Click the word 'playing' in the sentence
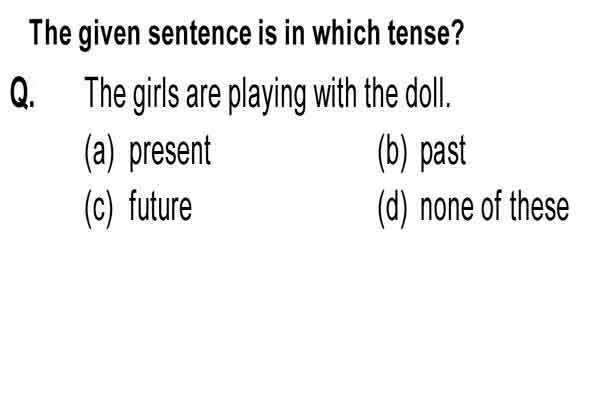The height and width of the screenshot is (400, 600). [x=267, y=95]
